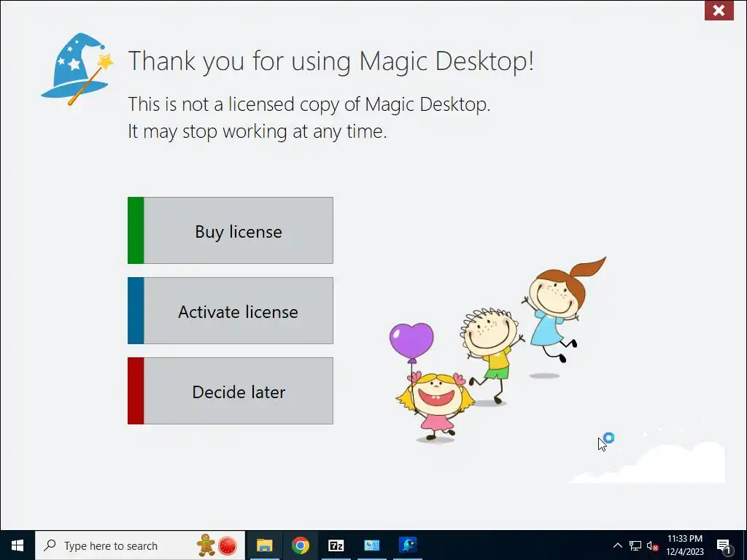Open the Windows Start menu
747x560 pixels.
click(x=18, y=545)
